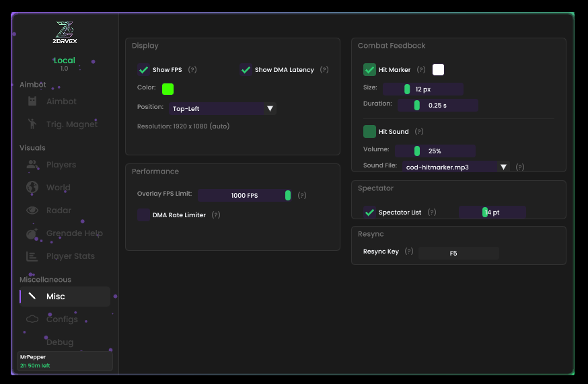Toggle the Hit Sound checkbox
588x384 pixels.
click(x=369, y=132)
